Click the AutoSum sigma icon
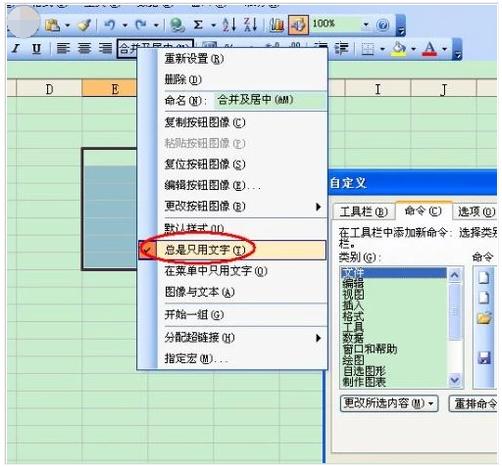The image size is (502, 467). pos(198,25)
